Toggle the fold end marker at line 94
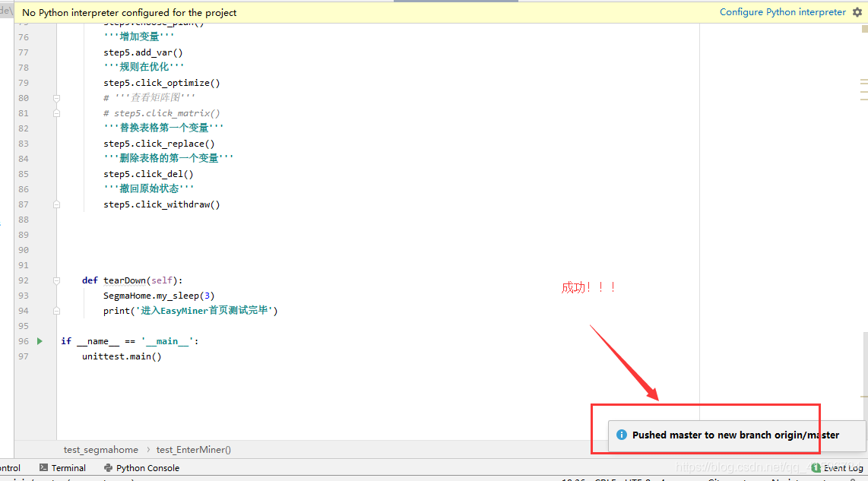868x481 pixels. point(56,311)
